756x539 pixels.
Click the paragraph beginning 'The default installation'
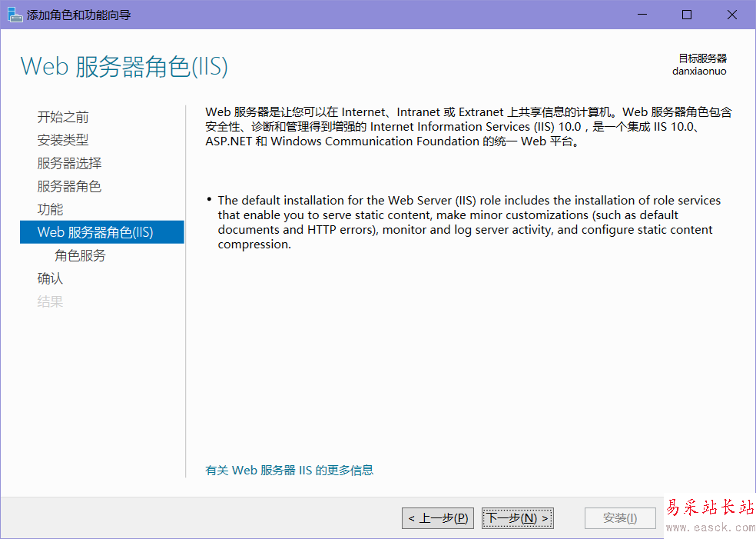(469, 222)
